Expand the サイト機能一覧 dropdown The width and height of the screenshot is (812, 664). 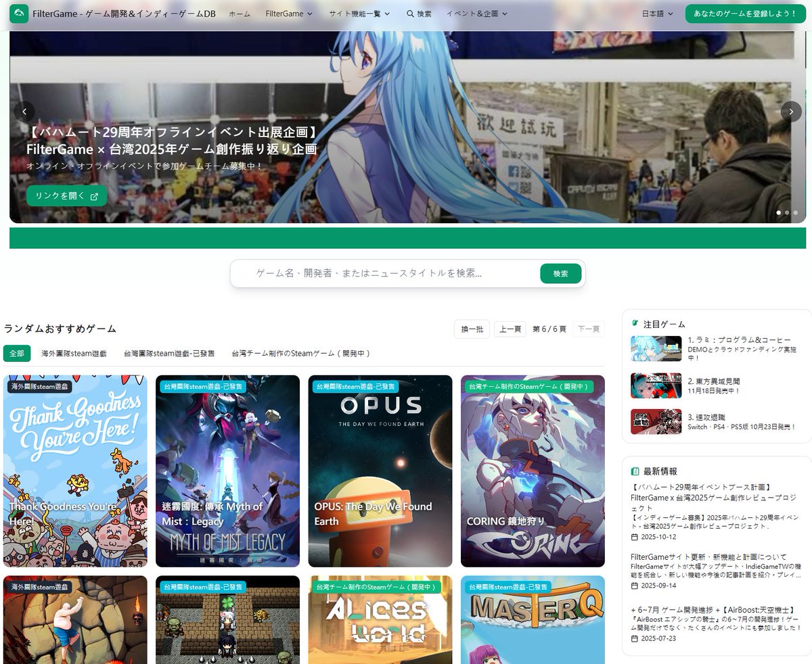360,14
